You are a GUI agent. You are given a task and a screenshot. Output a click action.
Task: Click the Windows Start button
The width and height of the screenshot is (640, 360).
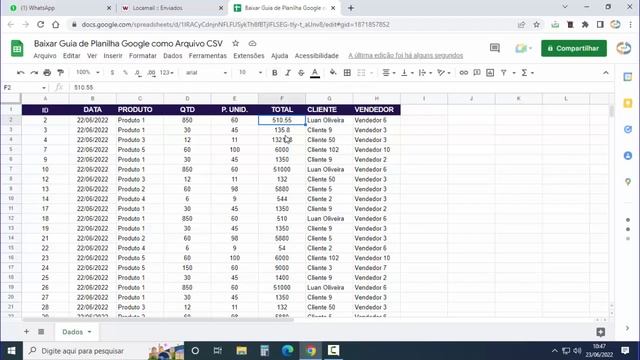11,351
